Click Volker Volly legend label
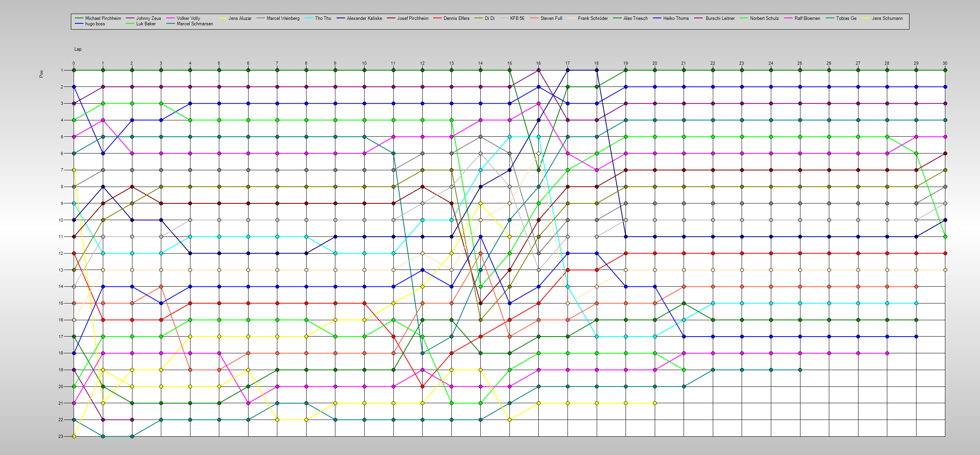 [183, 18]
